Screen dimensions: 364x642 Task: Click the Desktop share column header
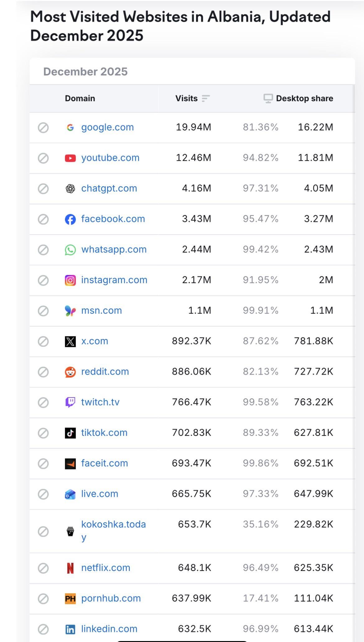(304, 98)
